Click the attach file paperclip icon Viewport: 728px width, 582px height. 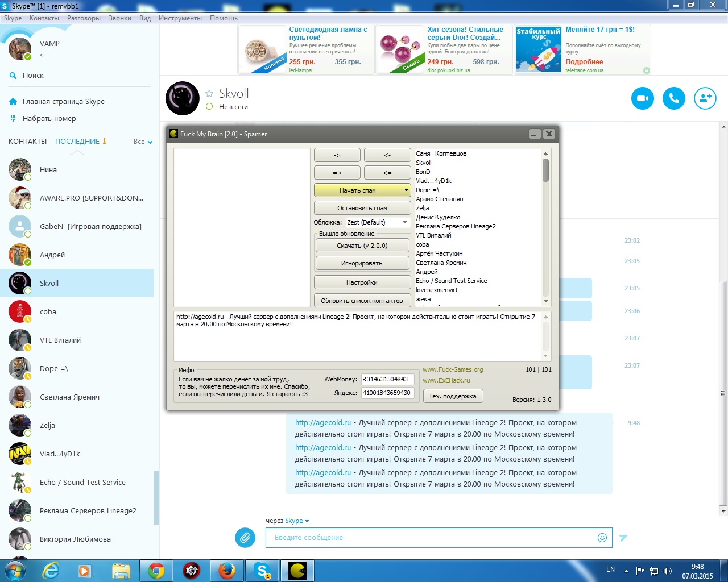(x=245, y=537)
